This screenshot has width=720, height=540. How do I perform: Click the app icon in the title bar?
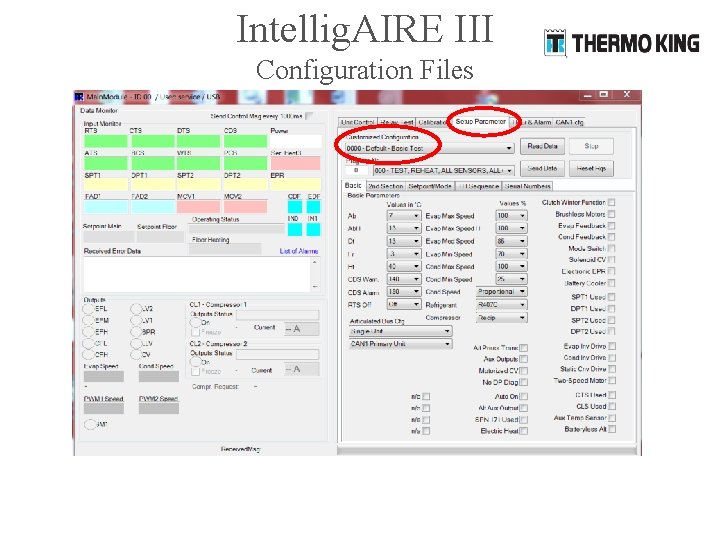(x=79, y=97)
